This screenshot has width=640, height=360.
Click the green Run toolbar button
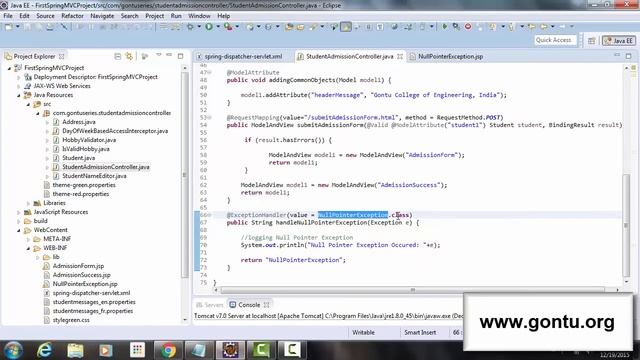pyautogui.click(x=209, y=27)
